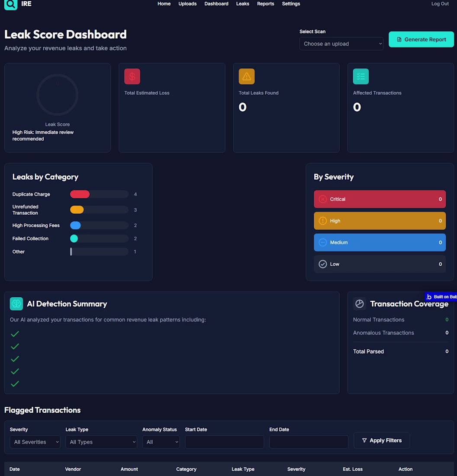Open Reports from the top navigation

[x=265, y=3]
